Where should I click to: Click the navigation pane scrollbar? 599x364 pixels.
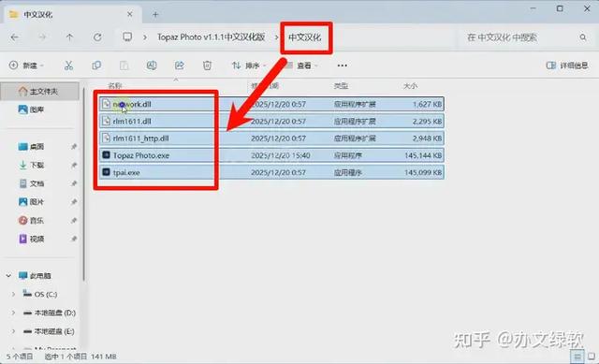83,183
